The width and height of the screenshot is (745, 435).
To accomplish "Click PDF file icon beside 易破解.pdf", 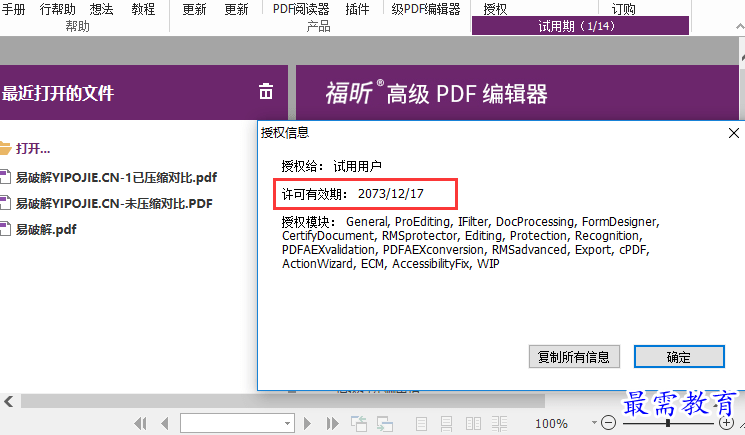I will [x=5, y=230].
